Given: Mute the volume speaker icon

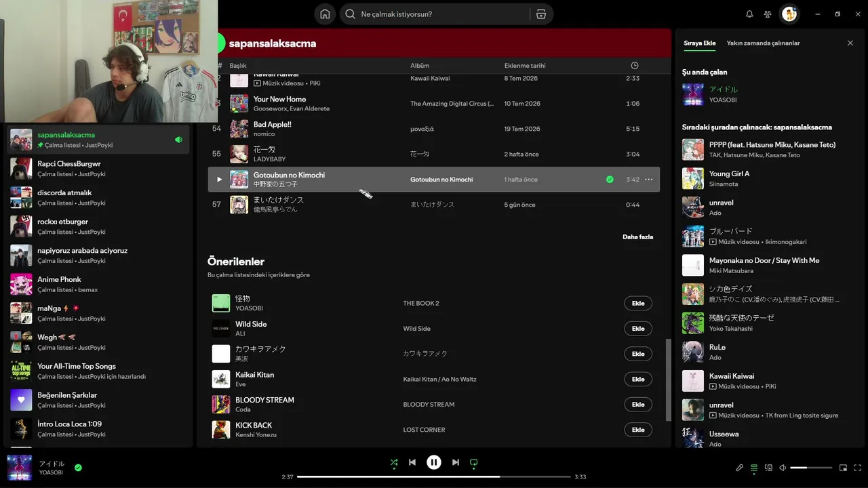Looking at the screenshot, I should tap(783, 468).
